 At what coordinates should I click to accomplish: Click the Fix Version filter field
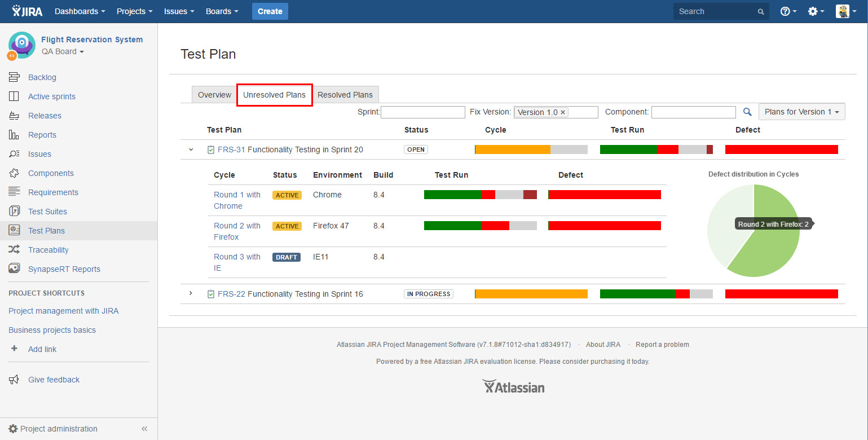556,112
